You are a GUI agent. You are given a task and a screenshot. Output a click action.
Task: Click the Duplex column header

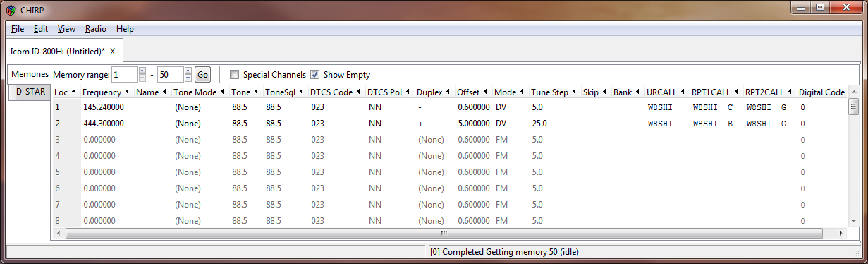coord(434,92)
